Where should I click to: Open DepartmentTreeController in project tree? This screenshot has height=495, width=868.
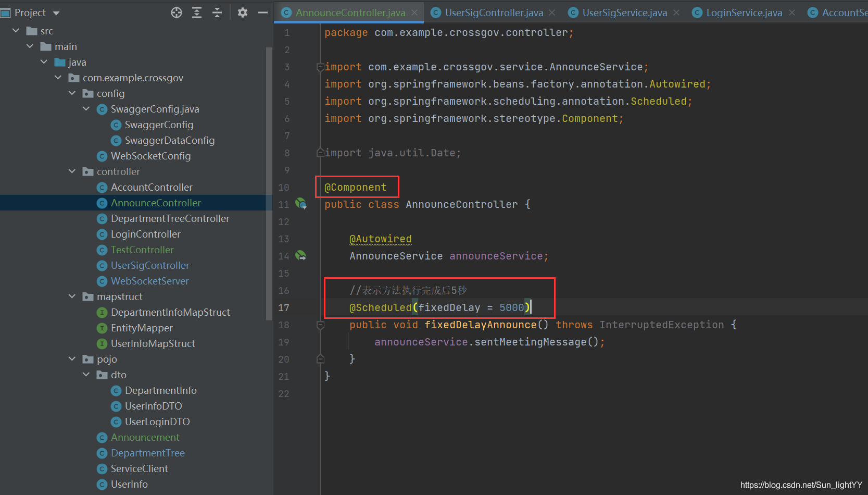point(170,218)
